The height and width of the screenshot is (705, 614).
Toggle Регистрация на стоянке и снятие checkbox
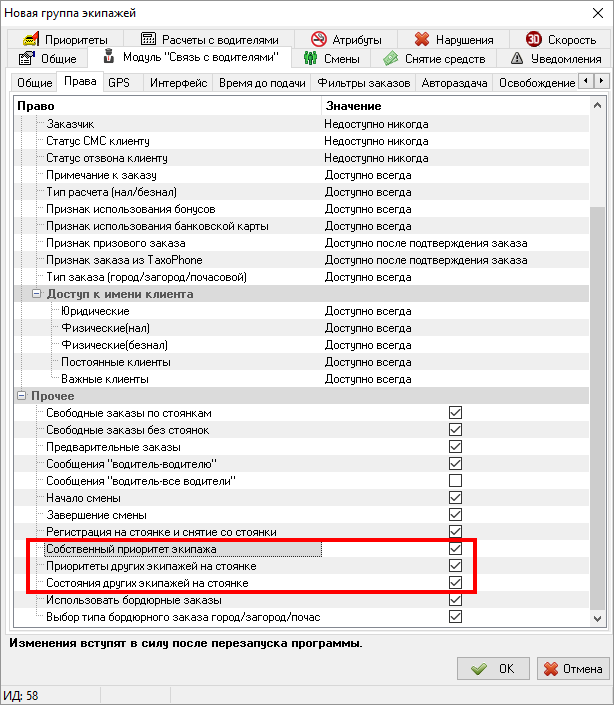(455, 531)
